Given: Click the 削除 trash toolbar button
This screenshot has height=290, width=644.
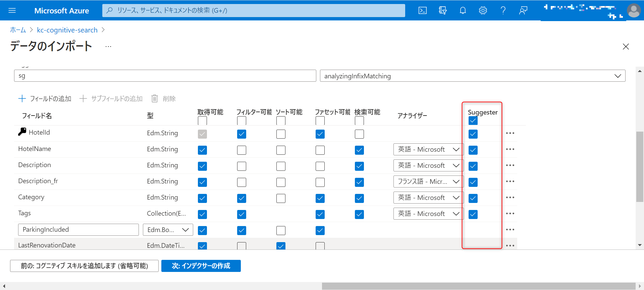Looking at the screenshot, I should click(163, 98).
